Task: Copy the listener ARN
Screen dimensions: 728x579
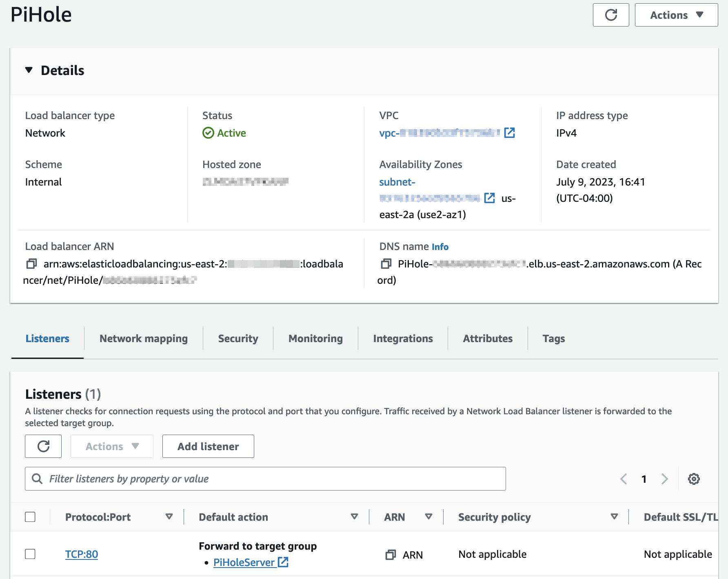Action: pos(391,555)
